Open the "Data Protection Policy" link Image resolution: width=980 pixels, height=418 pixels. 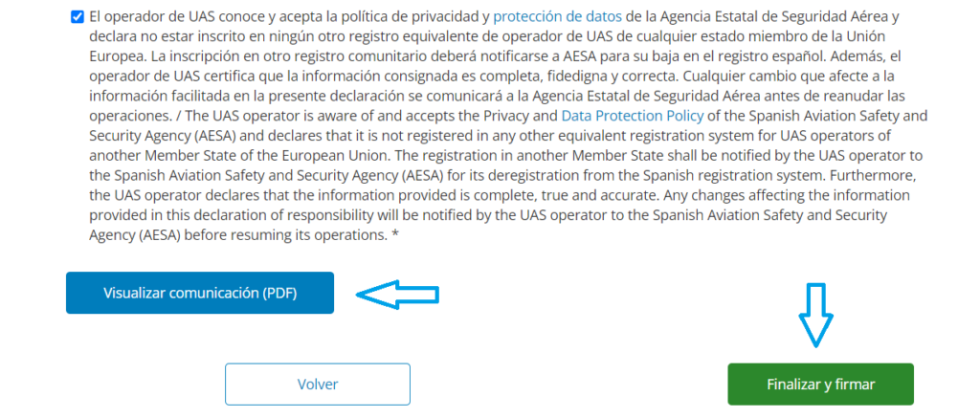(632, 116)
